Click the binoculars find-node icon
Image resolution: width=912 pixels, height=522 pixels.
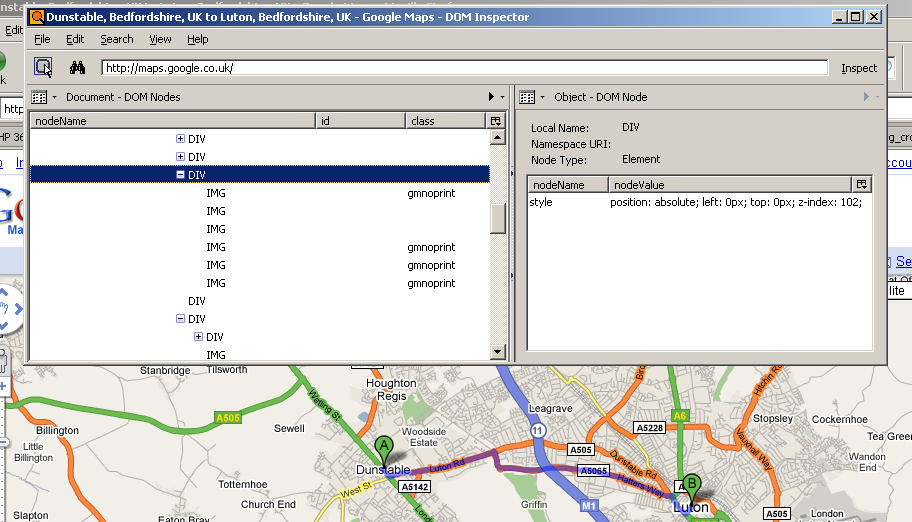click(77, 67)
